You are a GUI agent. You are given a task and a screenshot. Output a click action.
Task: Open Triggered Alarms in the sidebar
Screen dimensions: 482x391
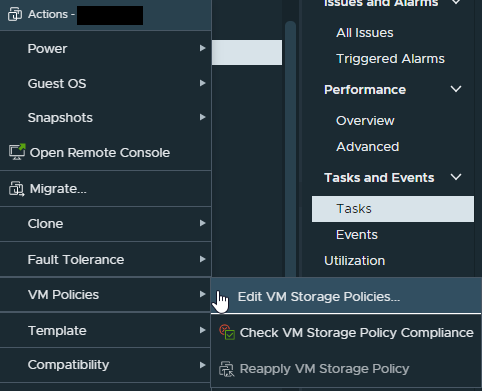click(390, 59)
